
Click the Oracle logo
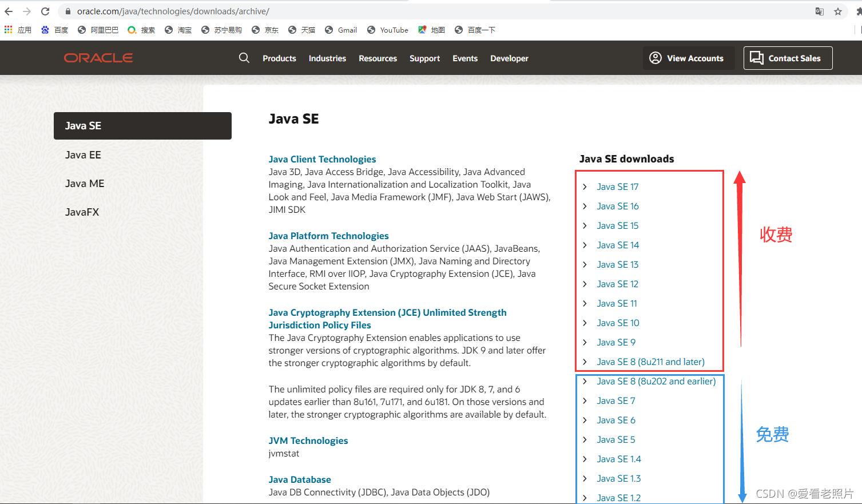(98, 58)
